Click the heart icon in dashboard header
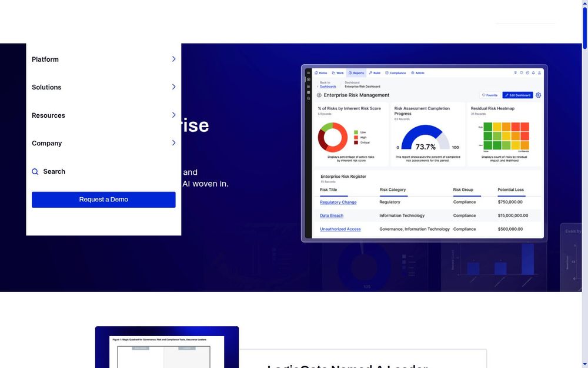 pos(521,73)
